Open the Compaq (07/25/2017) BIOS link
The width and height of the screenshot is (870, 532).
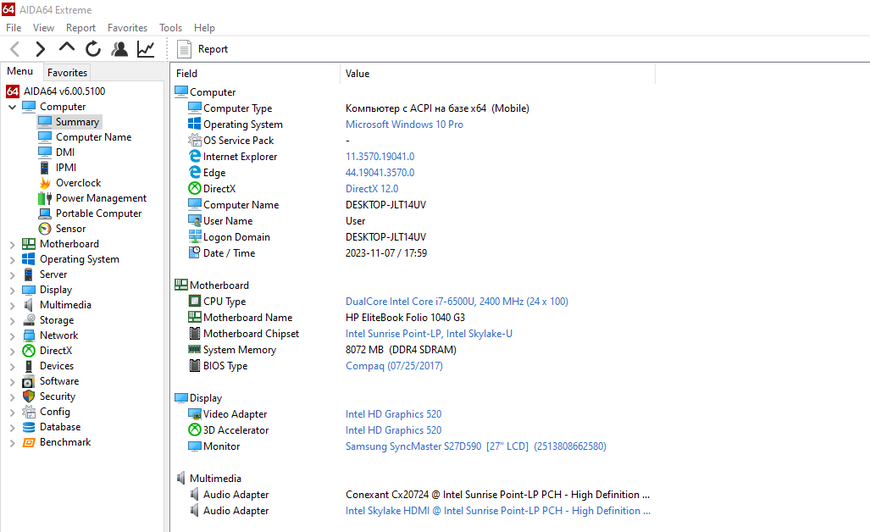[x=394, y=366]
